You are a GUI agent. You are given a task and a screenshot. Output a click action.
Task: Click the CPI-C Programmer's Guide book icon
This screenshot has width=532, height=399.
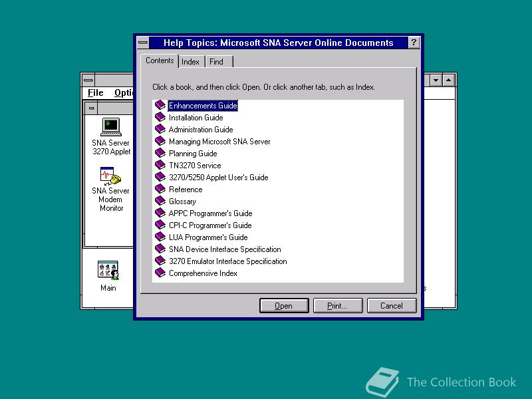tap(160, 225)
